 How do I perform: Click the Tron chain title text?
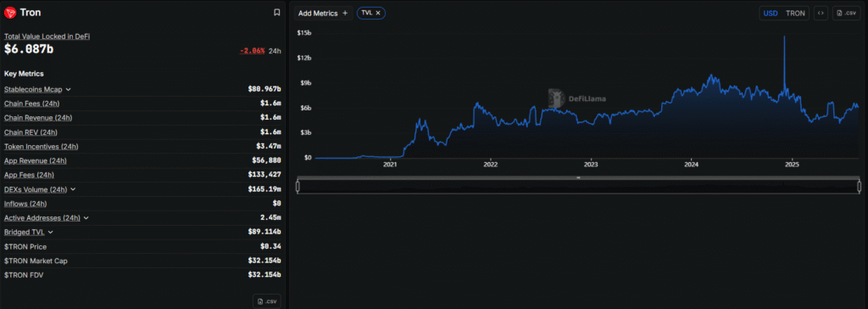31,12
